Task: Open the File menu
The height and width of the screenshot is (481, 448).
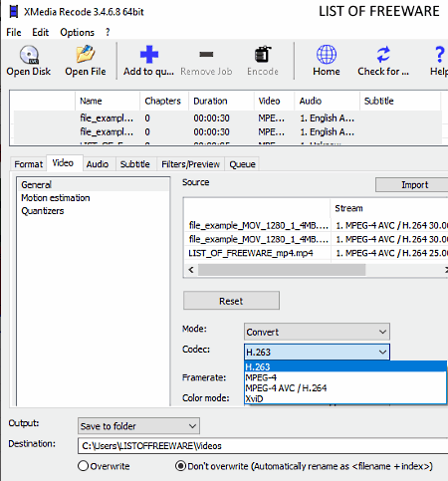Action: [14, 33]
